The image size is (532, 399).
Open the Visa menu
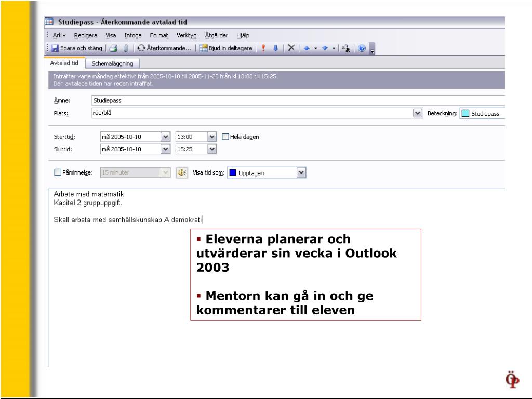click(111, 35)
